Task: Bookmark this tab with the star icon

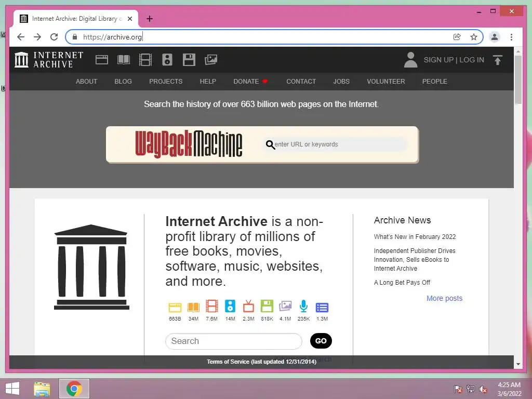Action: (474, 37)
